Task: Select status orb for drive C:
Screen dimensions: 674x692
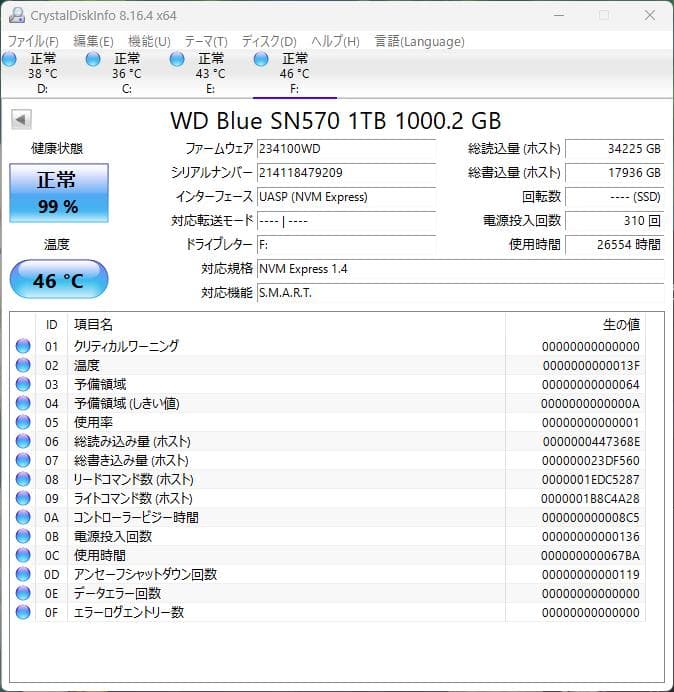Action: (x=93, y=59)
